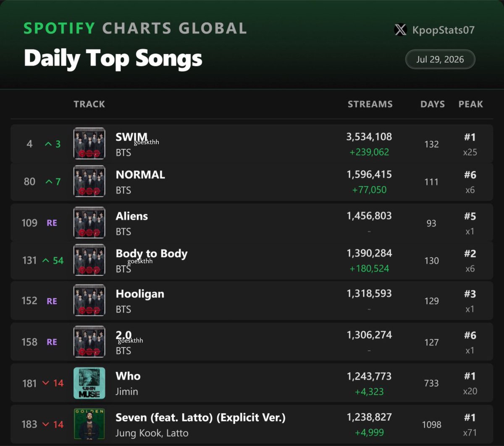Click stream gain +77,050
This screenshot has height=446, width=504.
[369, 190]
